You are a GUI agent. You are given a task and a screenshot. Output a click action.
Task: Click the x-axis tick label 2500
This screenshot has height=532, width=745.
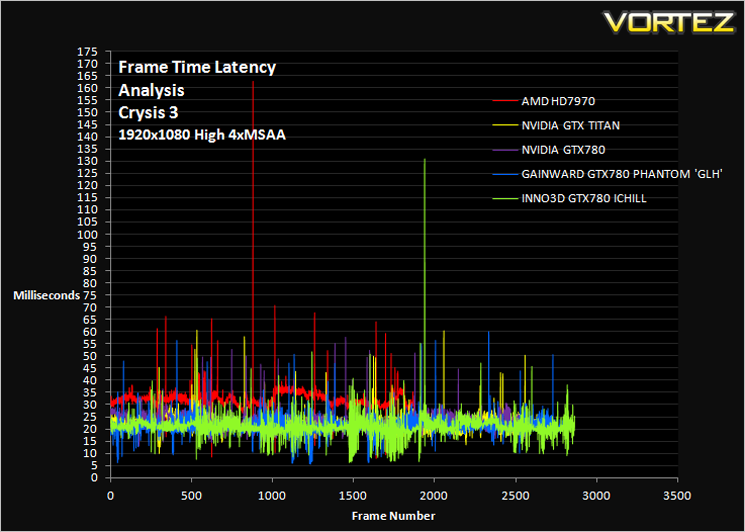pyautogui.click(x=516, y=496)
